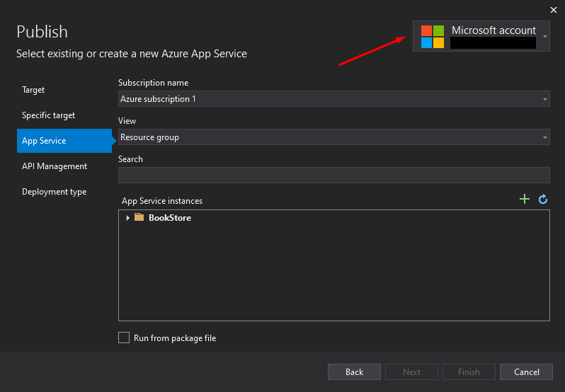The width and height of the screenshot is (565, 392).
Task: Refresh the App Service instances list
Action: 542,199
